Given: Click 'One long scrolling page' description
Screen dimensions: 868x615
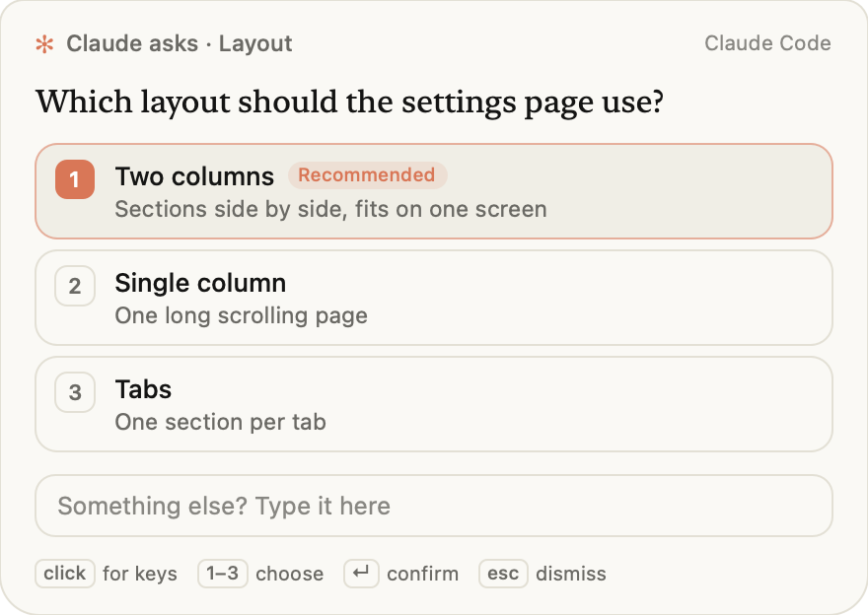Looking at the screenshot, I should 242,315.
